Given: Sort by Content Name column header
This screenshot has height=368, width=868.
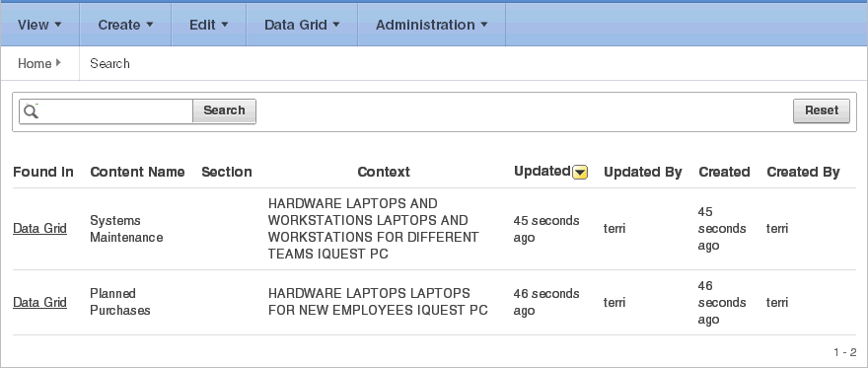Looking at the screenshot, I should 137,172.
